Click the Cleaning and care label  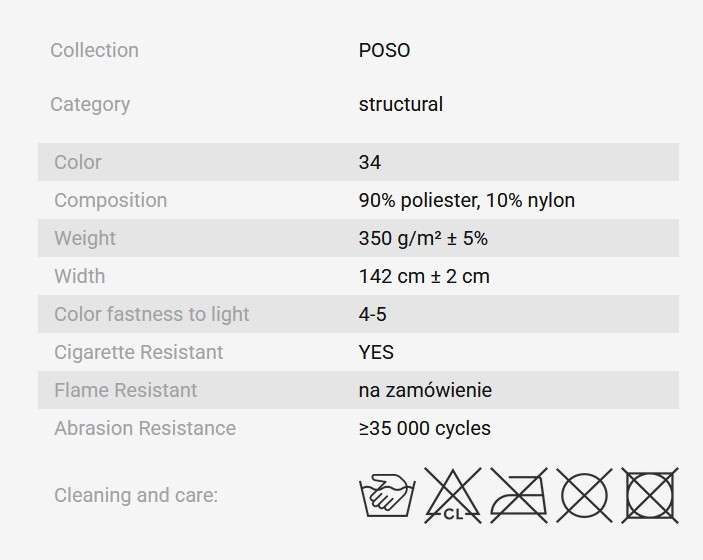point(136,495)
